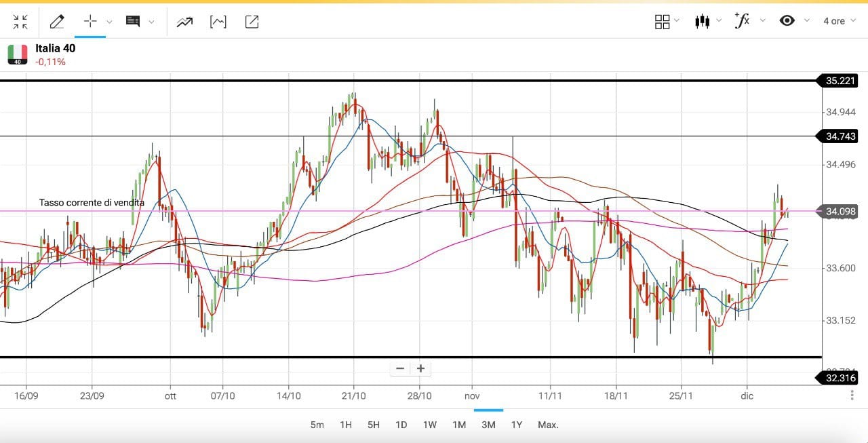Select the pencil drawing tool
Image resolution: width=868 pixels, height=443 pixels.
(x=57, y=22)
